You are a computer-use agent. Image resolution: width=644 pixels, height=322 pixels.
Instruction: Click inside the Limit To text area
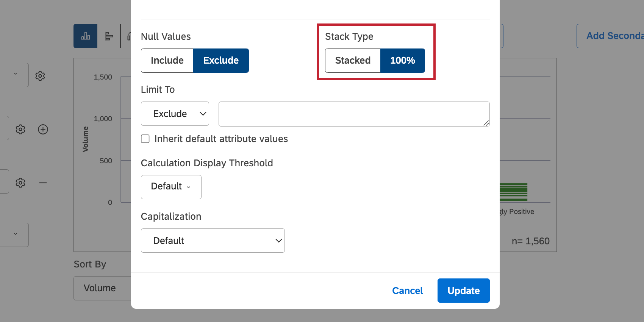click(x=354, y=114)
